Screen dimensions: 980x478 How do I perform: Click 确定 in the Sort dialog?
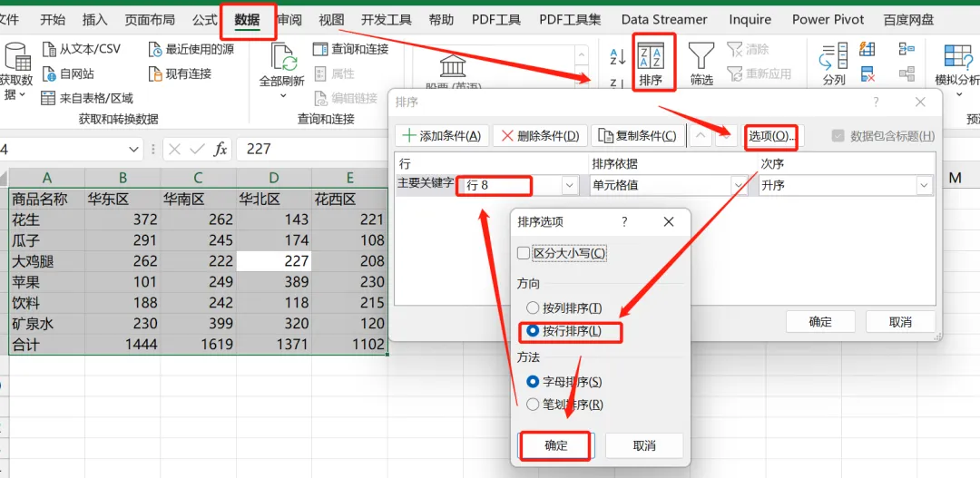click(820, 322)
